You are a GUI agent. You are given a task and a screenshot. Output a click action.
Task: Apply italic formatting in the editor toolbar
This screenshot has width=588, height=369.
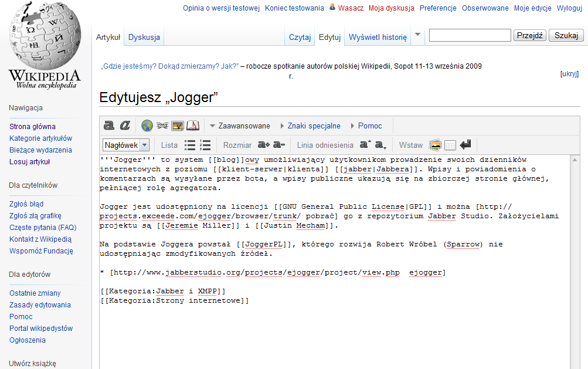point(124,126)
